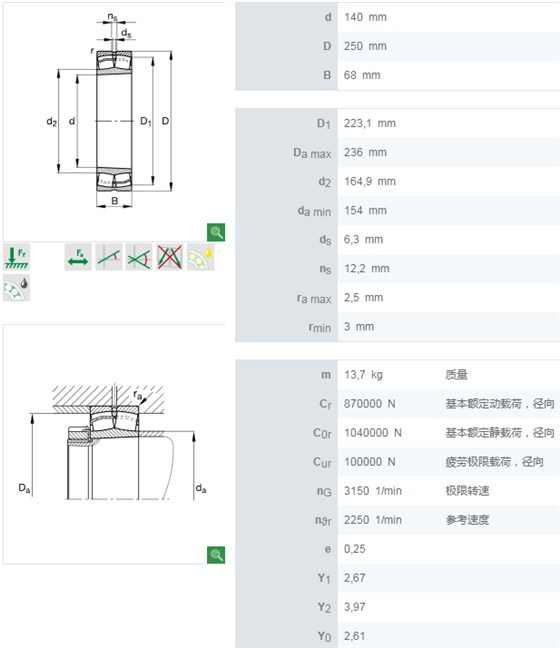
Task: Select the Y2 value 3,97
Action: (355, 607)
